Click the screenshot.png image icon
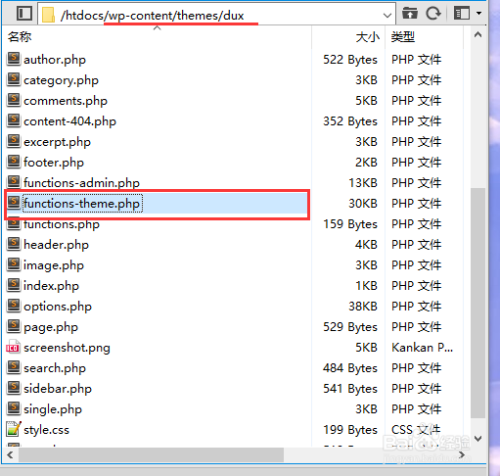This screenshot has width=500, height=476. 13,347
